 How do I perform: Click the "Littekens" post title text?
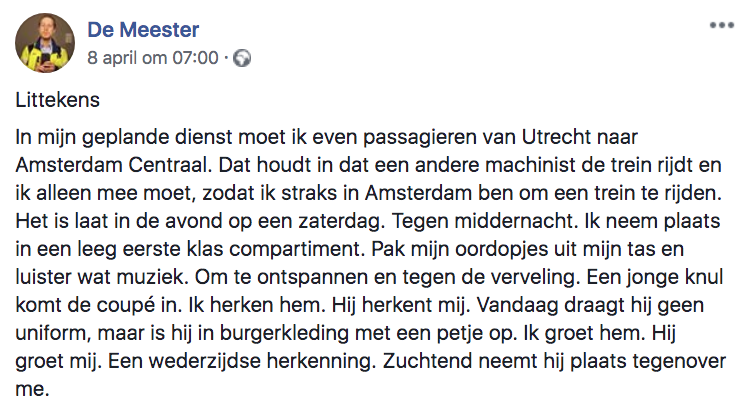(55, 101)
